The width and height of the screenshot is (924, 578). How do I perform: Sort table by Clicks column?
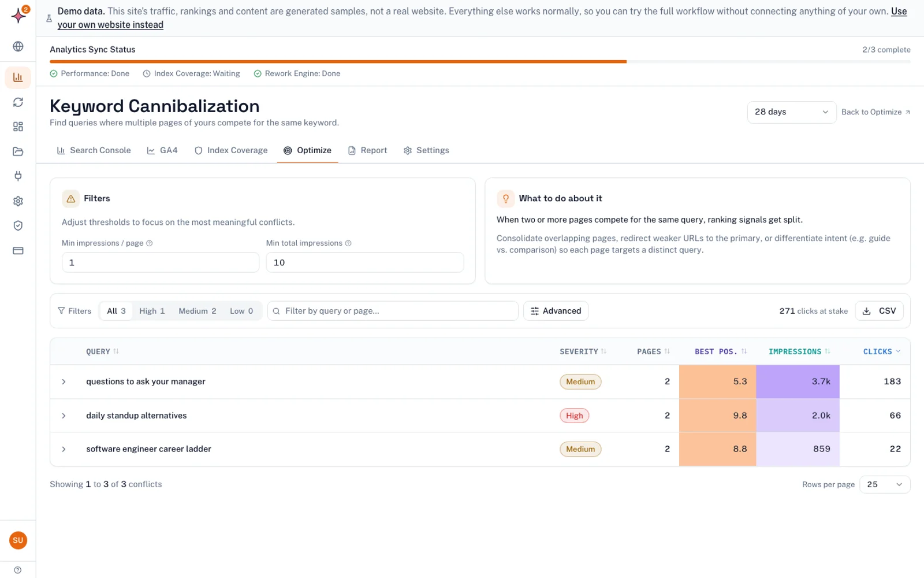click(881, 351)
